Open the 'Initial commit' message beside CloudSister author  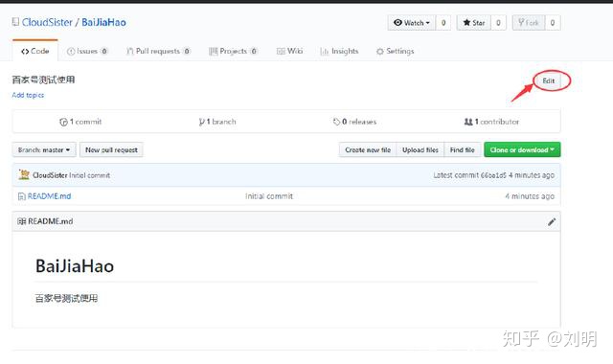(x=89, y=175)
